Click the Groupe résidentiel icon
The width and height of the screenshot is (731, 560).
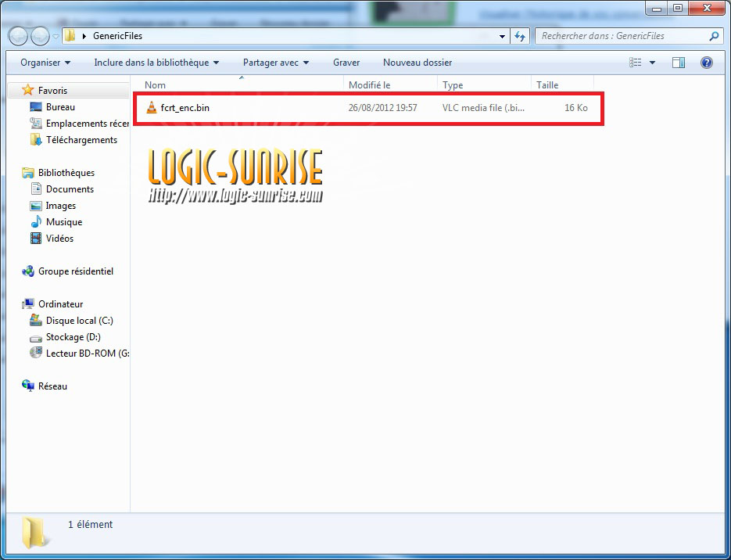click(28, 271)
